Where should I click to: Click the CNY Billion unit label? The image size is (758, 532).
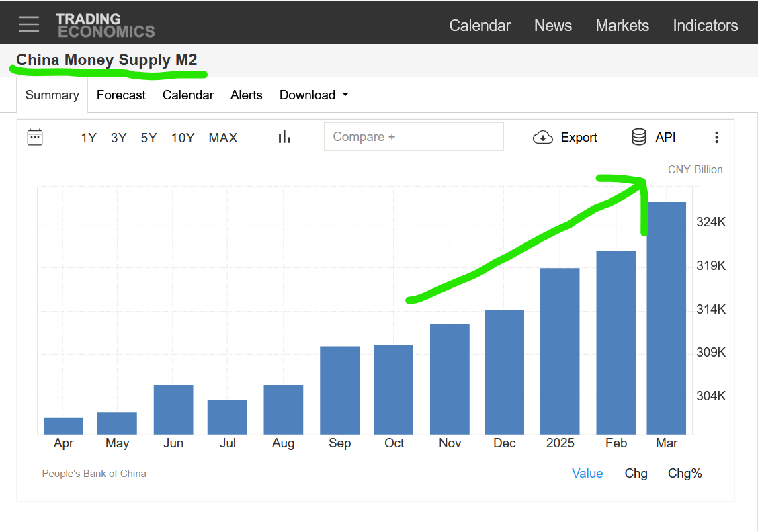coord(695,169)
